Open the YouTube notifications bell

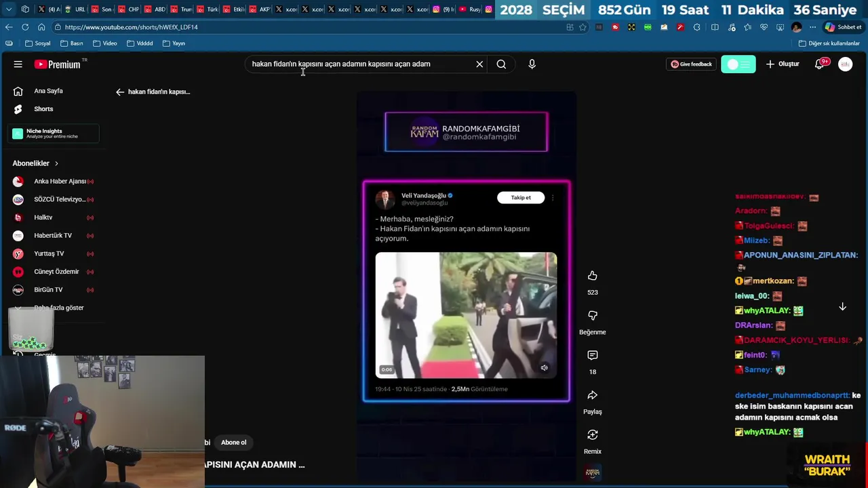click(x=819, y=64)
